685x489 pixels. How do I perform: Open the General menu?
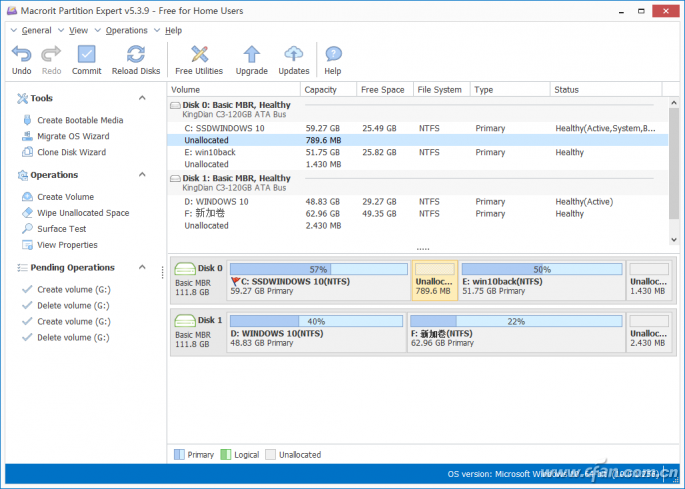(36, 30)
